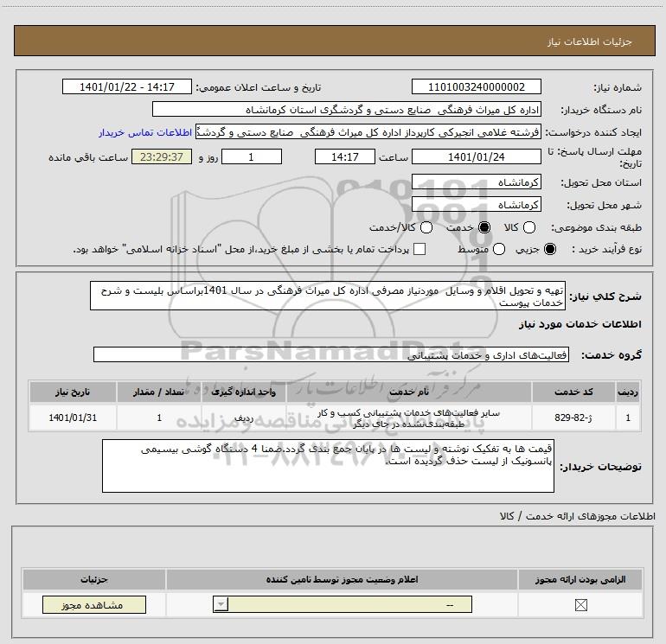Viewport: 666px width, 644px height.
Task: Click the کد خدمت column header
Action: coord(573,392)
